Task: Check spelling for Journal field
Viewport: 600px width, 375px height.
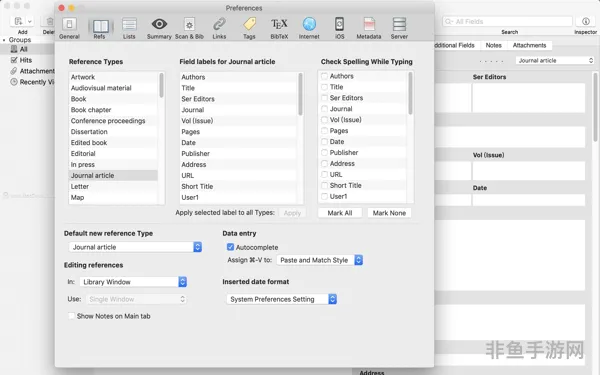Action: click(324, 109)
